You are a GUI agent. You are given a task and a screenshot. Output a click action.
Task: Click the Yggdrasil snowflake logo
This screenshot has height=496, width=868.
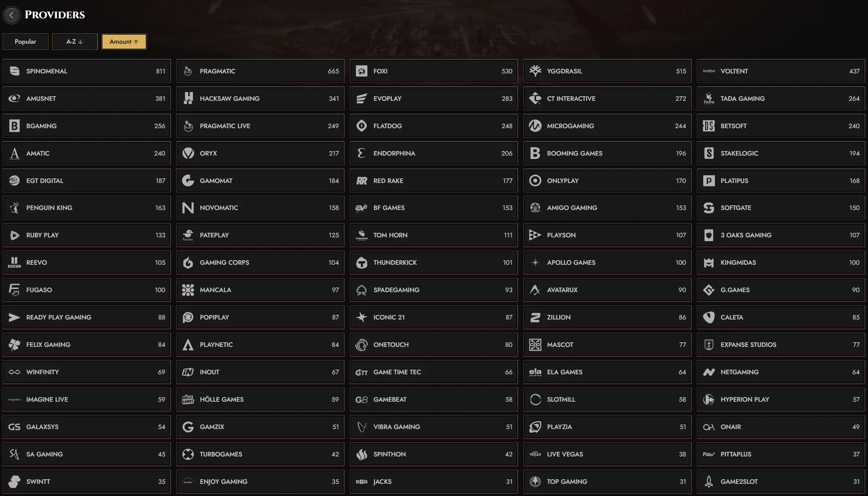[535, 71]
